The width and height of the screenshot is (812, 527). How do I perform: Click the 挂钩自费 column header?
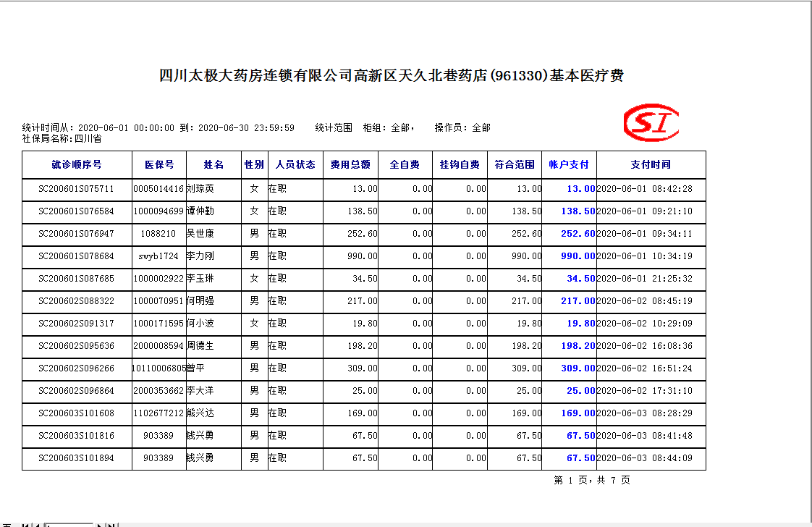[460, 164]
